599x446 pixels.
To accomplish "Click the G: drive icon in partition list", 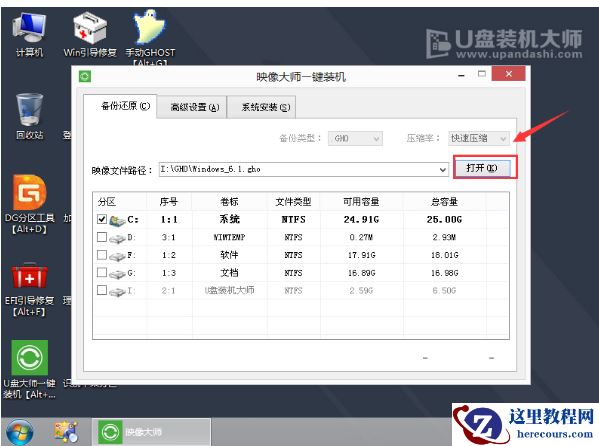I will click(117, 274).
